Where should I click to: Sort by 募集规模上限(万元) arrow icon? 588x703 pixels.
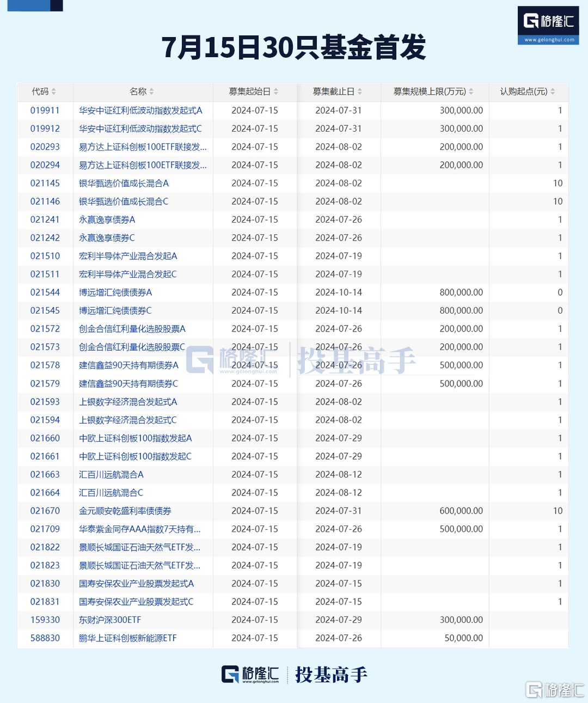471,91
